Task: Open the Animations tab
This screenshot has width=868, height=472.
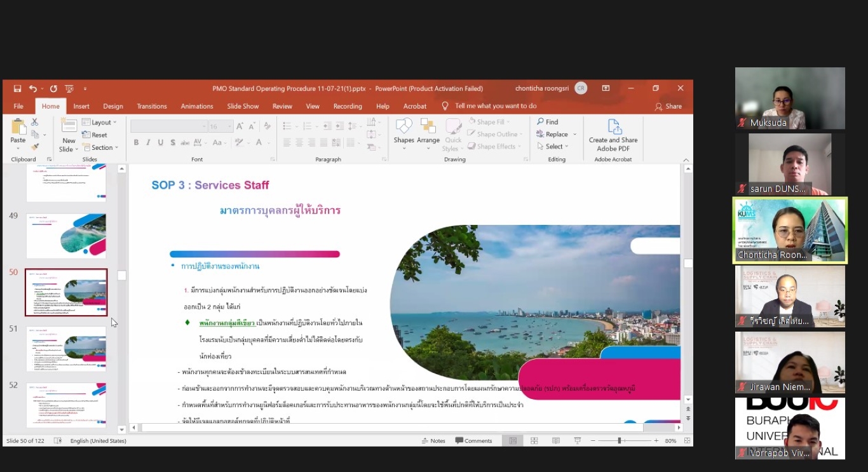Action: click(x=197, y=106)
